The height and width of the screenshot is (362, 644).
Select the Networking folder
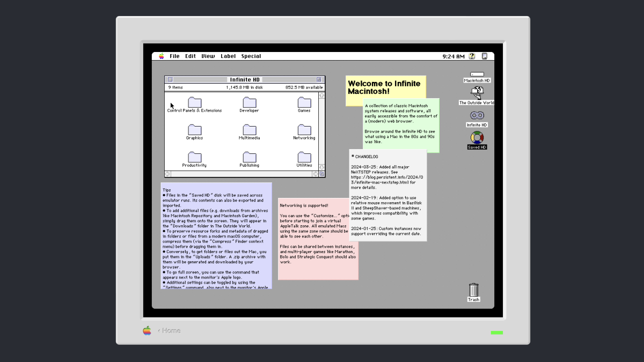coord(304,132)
